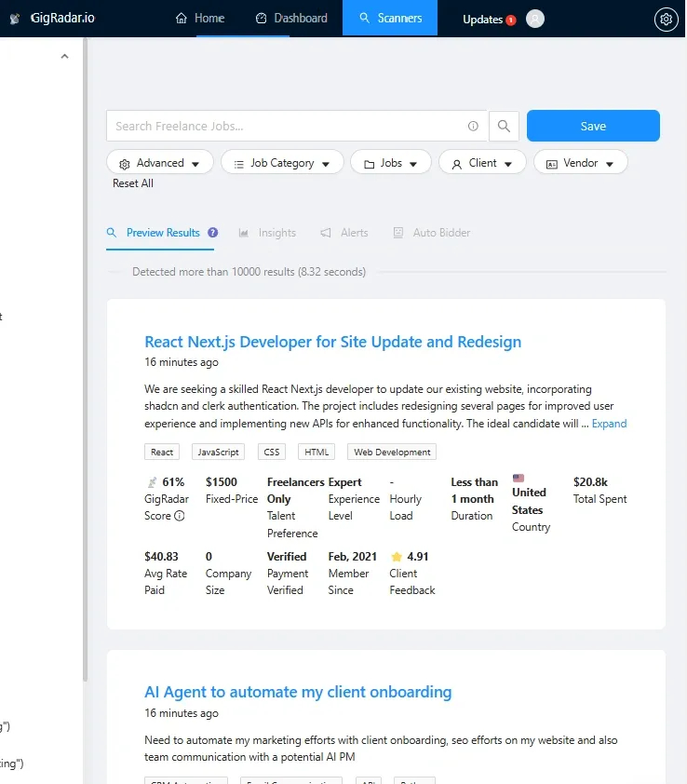
Task: Switch to the Insights tab
Action: coord(267,233)
